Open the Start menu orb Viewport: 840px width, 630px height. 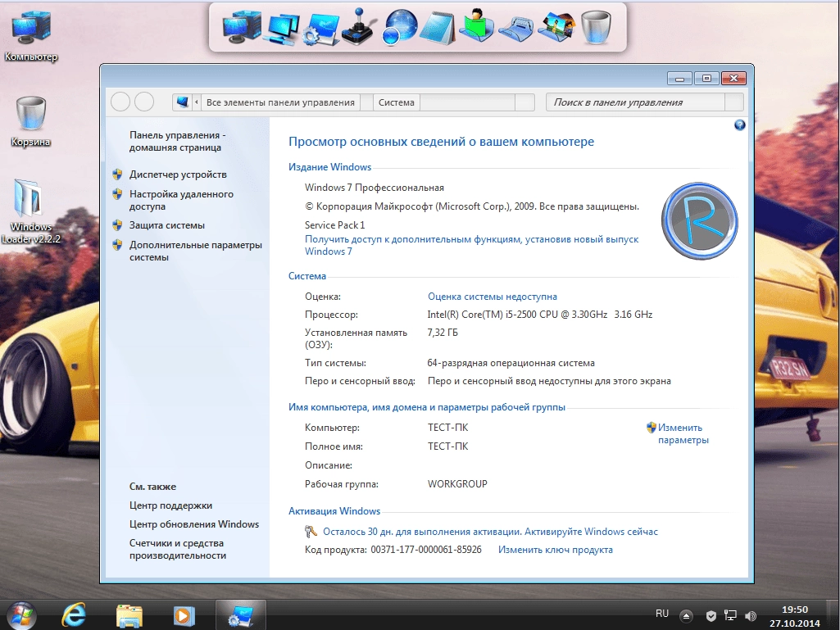tap(21, 614)
